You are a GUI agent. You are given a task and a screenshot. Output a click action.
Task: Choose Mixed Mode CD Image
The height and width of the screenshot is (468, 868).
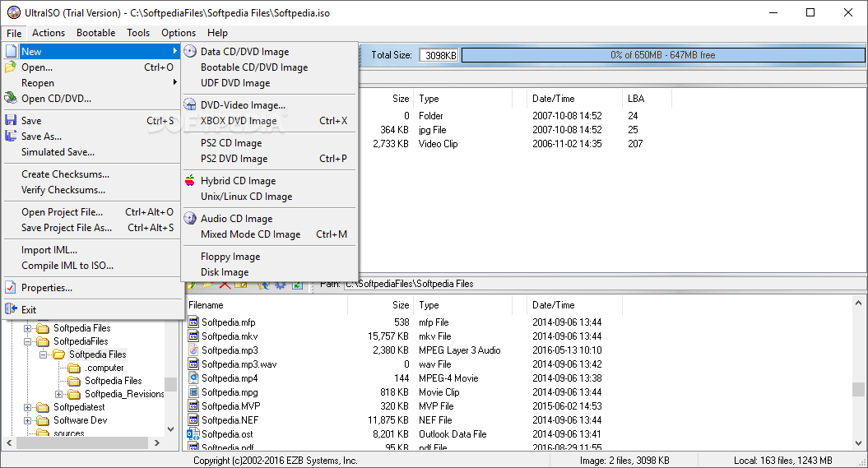(x=269, y=234)
